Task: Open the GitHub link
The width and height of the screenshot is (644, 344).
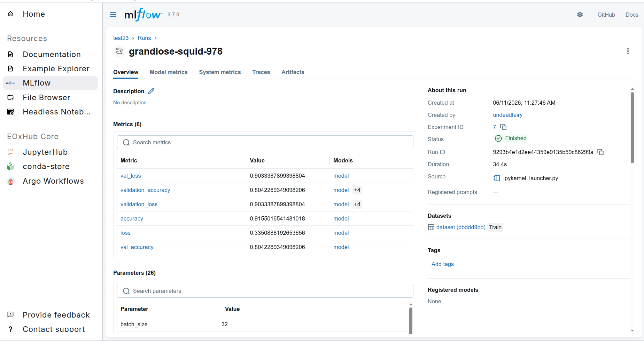Action: 606,15
